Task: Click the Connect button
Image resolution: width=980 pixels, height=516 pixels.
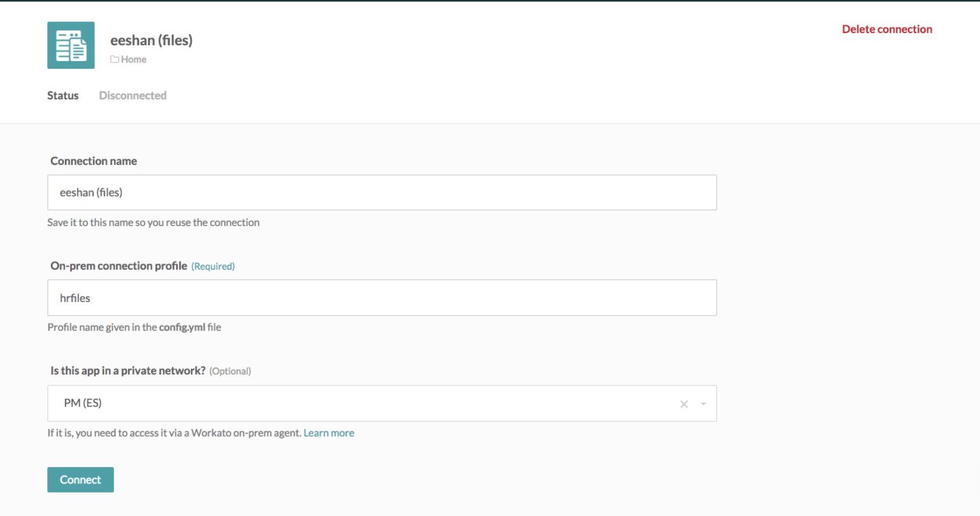Action: coord(80,479)
